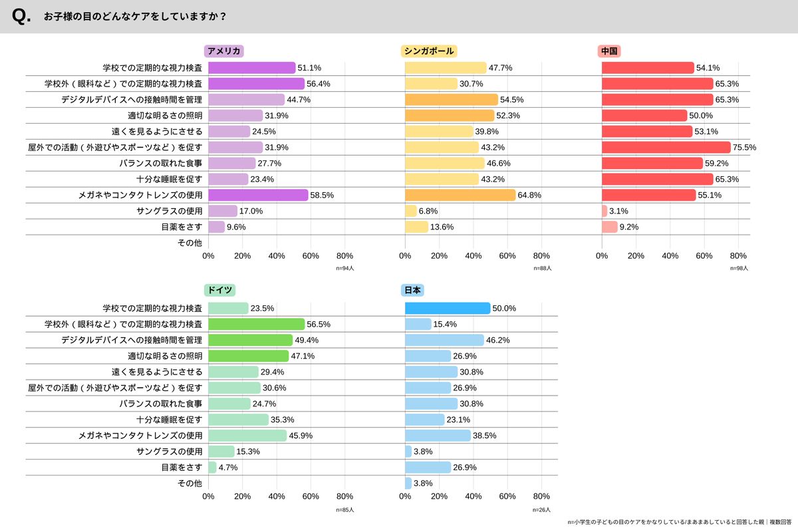Select the アメリカ country label badge
798x532 pixels.
224,51
